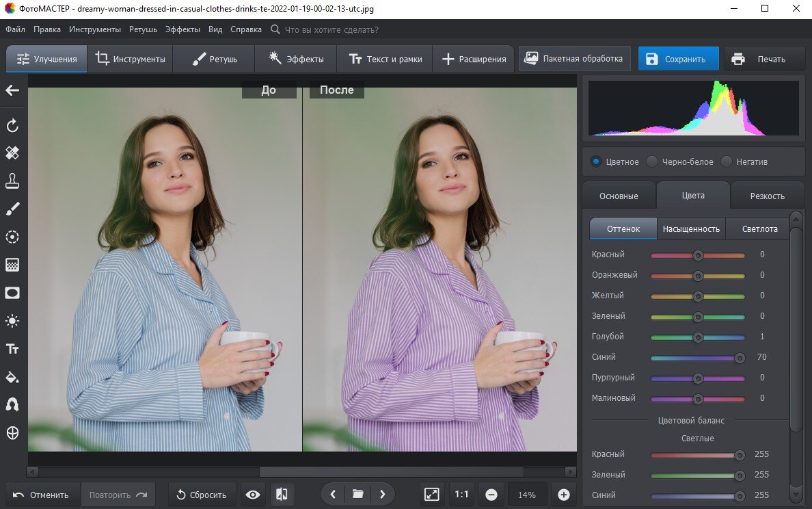Switch to the Инструменты toolbar tab
Screen dimensions: 812x509
[x=130, y=59]
